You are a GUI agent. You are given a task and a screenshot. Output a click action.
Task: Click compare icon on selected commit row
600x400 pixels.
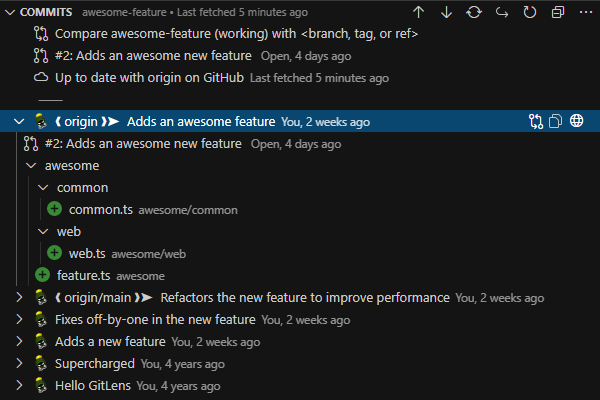point(536,122)
